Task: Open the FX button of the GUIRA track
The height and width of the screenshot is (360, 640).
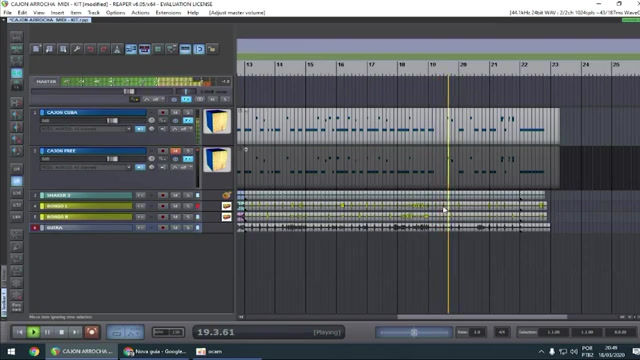Action: point(140,227)
